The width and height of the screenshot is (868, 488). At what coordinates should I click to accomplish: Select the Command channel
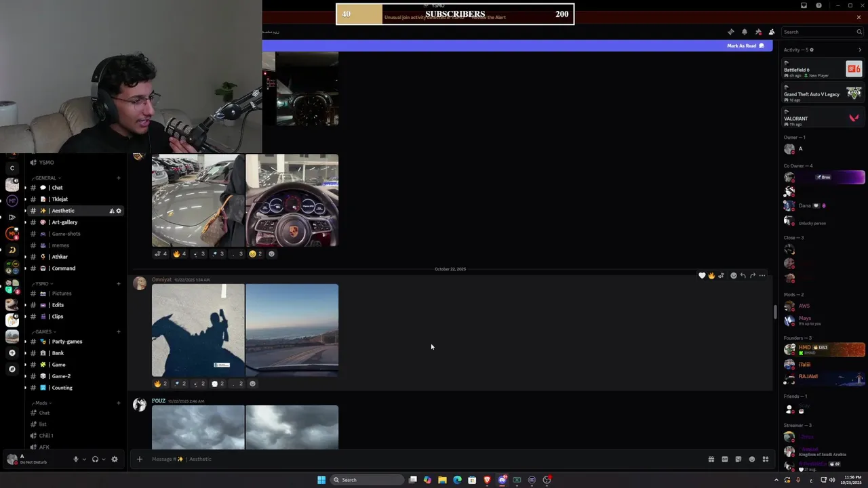tap(75, 268)
